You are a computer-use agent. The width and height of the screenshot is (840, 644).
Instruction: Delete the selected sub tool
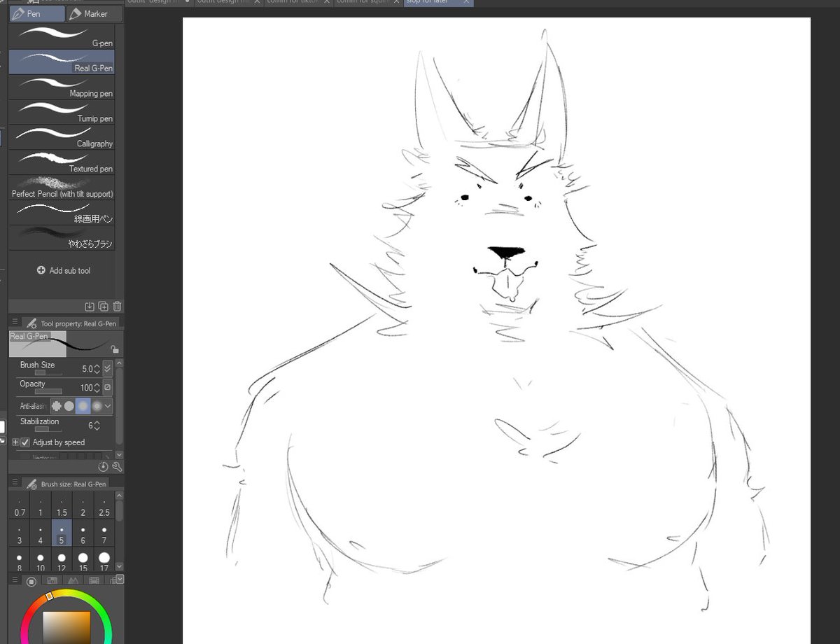tap(117, 306)
